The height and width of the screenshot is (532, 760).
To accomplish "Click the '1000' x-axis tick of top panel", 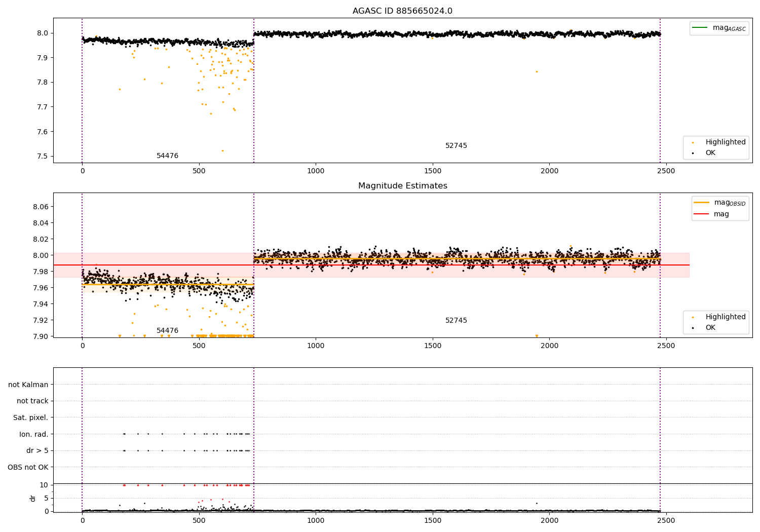I will point(316,171).
